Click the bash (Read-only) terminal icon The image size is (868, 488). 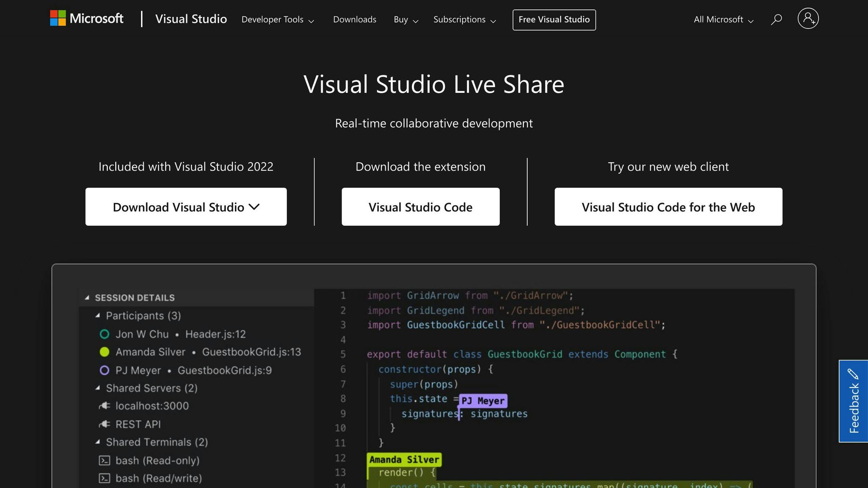click(104, 460)
